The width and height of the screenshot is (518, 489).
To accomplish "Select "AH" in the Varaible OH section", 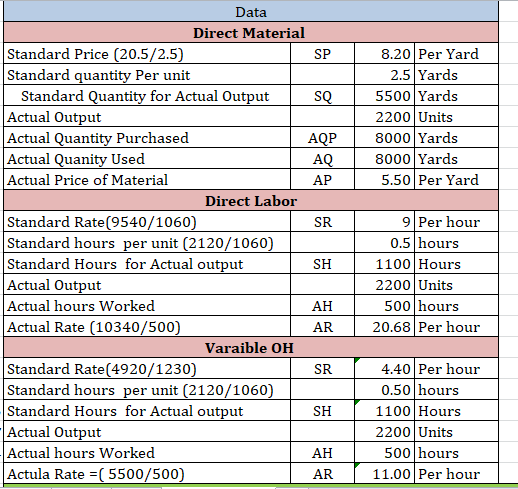I will (322, 453).
